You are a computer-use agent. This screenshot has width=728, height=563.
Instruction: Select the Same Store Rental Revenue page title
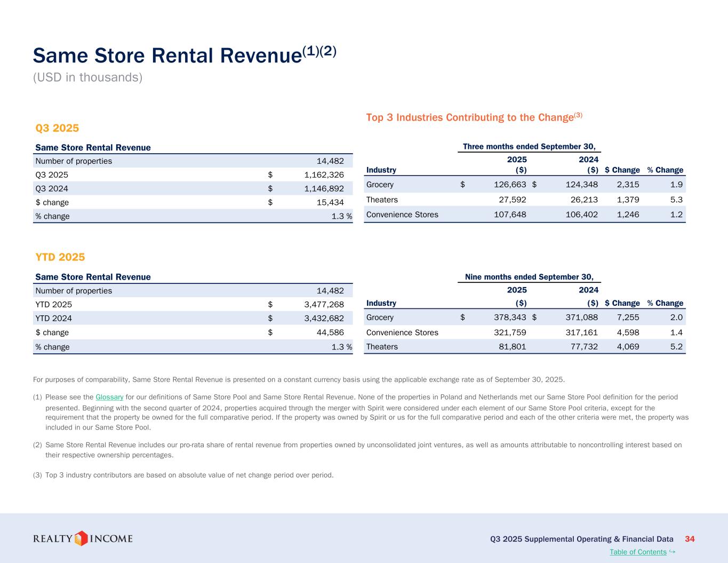click(185, 55)
